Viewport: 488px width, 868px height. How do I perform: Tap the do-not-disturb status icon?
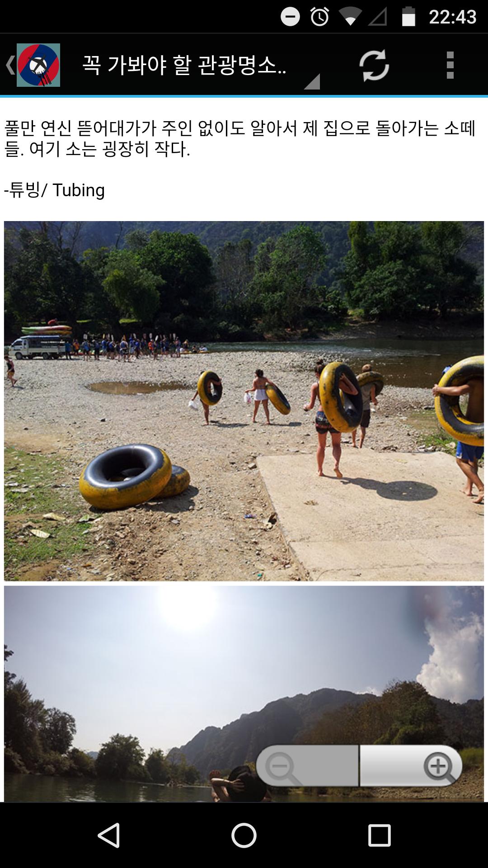click(x=290, y=17)
